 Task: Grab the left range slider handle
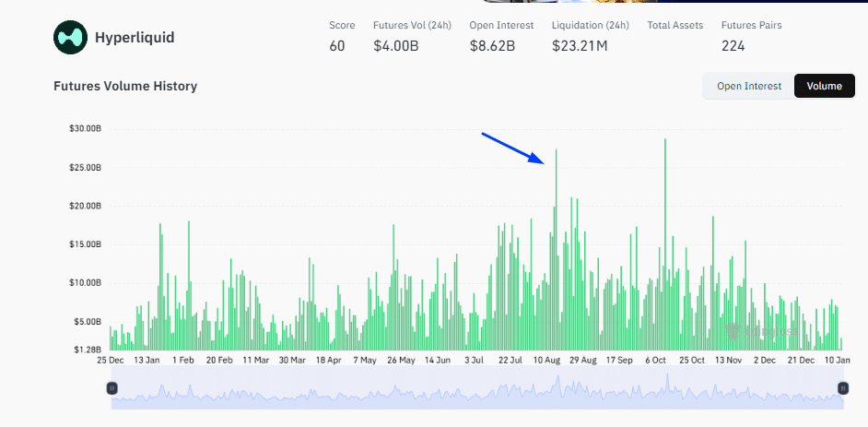coord(111,388)
